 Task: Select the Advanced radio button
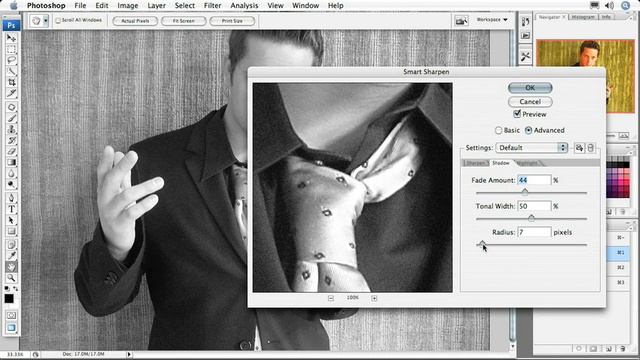coord(529,130)
